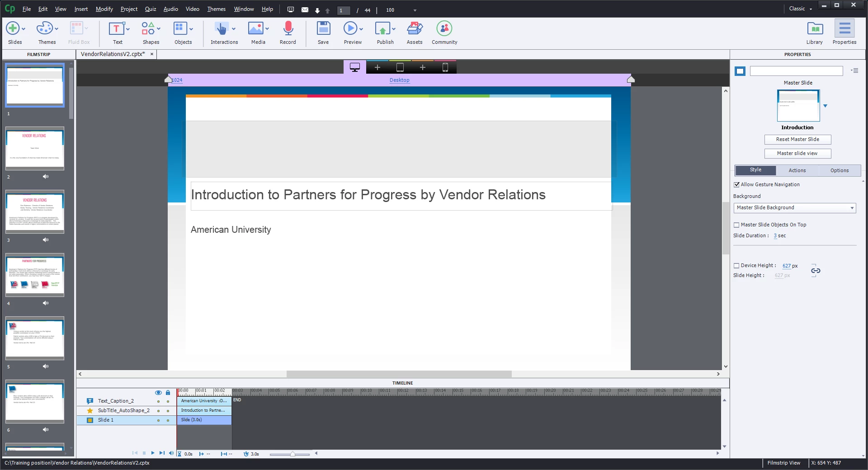This screenshot has height=470, width=868.
Task: Expand the Objects dropdown arrow
Action: click(x=191, y=29)
